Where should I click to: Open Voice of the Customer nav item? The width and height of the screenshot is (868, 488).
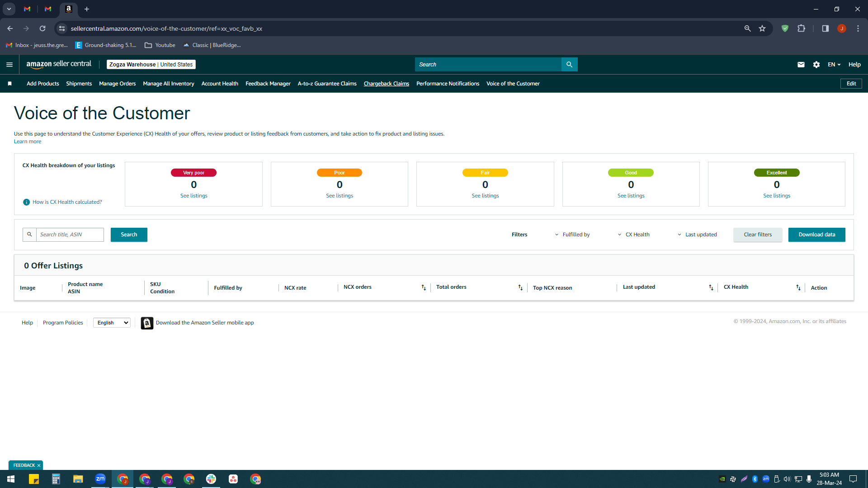(513, 84)
